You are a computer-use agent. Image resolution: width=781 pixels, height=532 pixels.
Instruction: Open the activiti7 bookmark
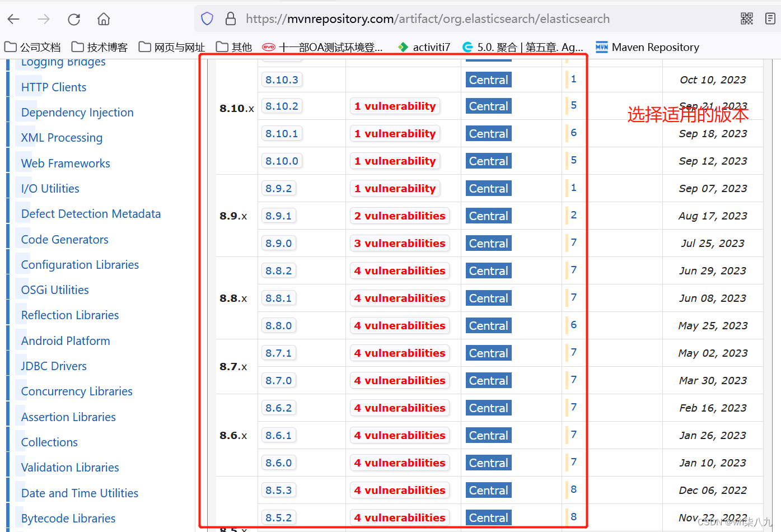424,47
